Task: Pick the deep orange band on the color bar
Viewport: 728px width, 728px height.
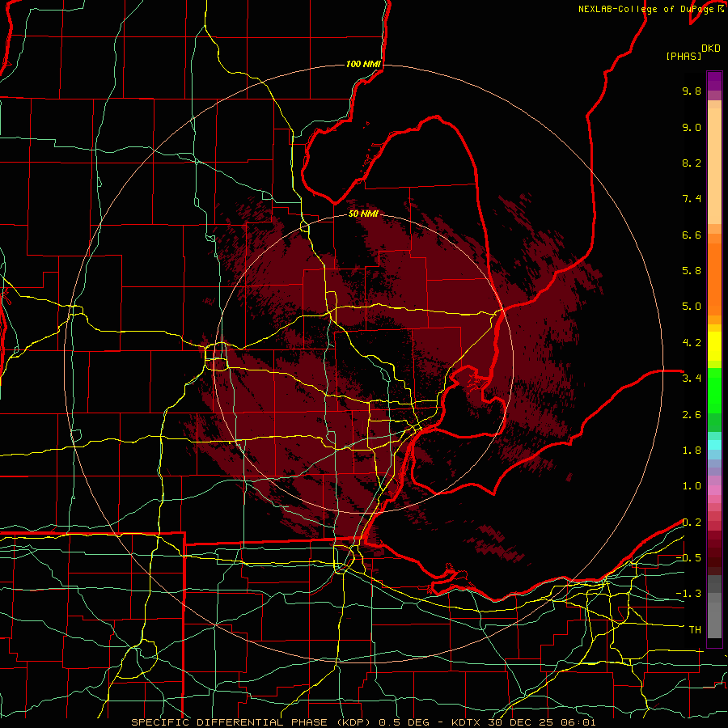Action: 714,278
